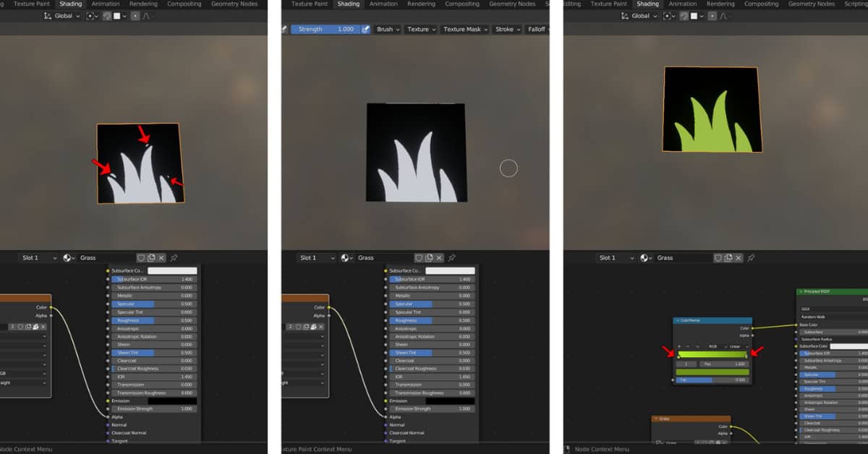Click the new material copy icon in the middle panel
Image resolution: width=868 pixels, height=454 pixels.
(429, 257)
